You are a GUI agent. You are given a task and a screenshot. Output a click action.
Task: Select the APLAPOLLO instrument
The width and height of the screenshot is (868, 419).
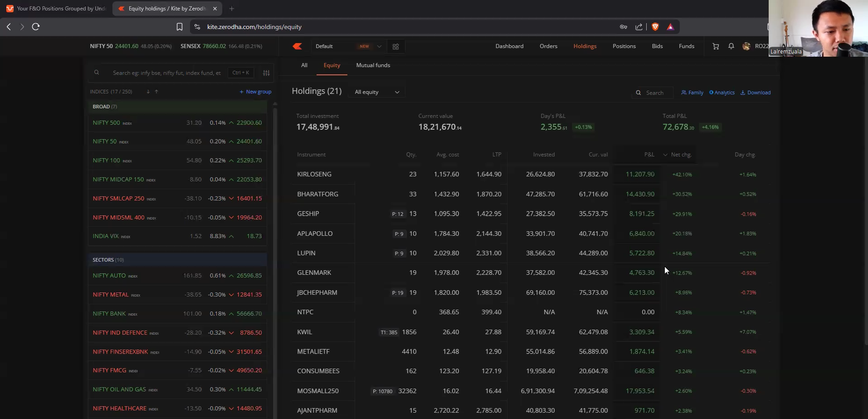pyautogui.click(x=315, y=234)
